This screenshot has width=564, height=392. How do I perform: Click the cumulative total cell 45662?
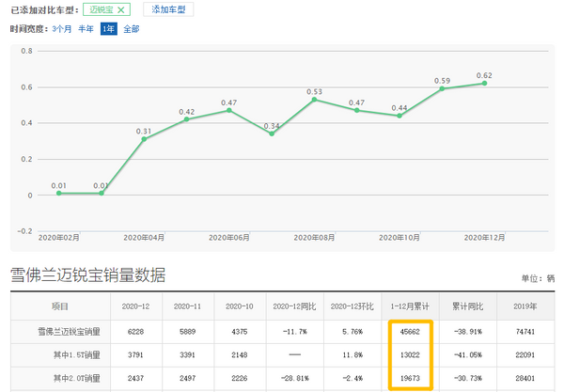tap(410, 332)
